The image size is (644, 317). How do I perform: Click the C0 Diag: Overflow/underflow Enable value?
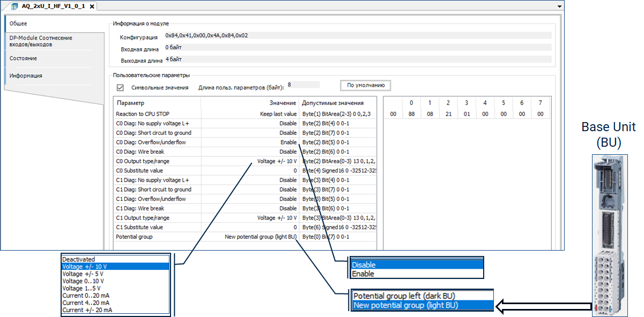(288, 142)
